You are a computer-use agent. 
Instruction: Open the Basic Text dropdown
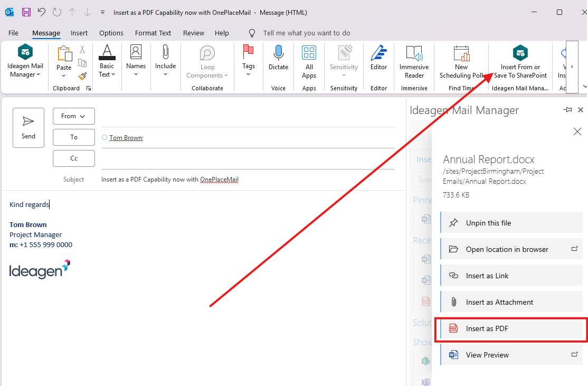point(107,61)
